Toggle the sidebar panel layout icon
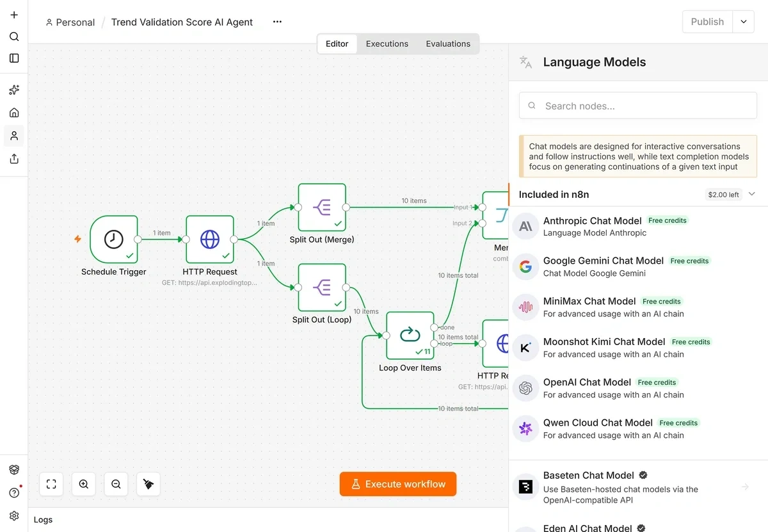 click(x=14, y=58)
